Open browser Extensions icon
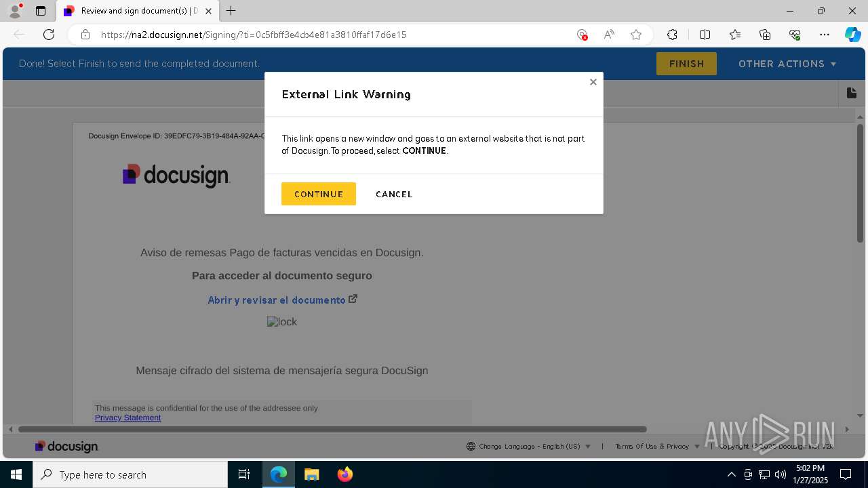868x488 pixels. click(x=672, y=35)
